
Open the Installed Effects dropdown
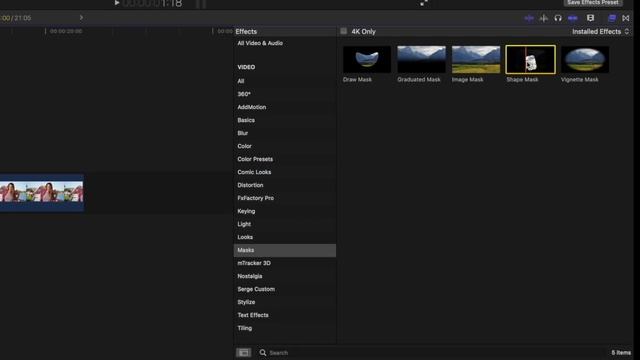coord(600,31)
